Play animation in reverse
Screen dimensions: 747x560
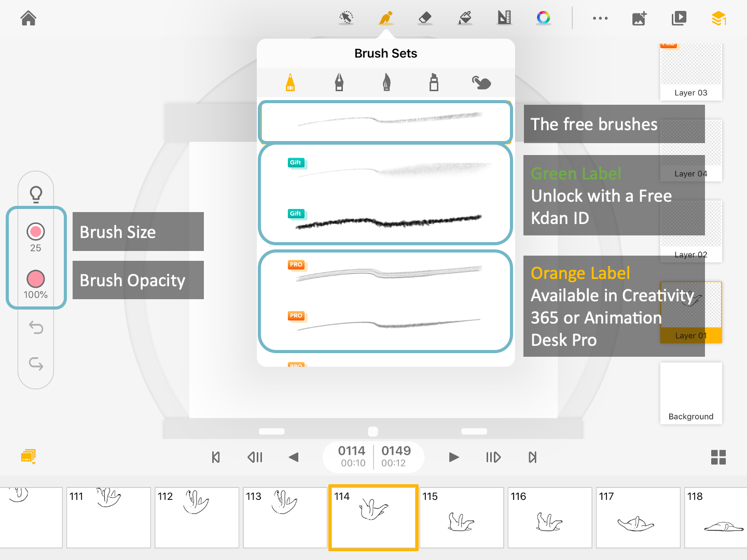pyautogui.click(x=294, y=457)
